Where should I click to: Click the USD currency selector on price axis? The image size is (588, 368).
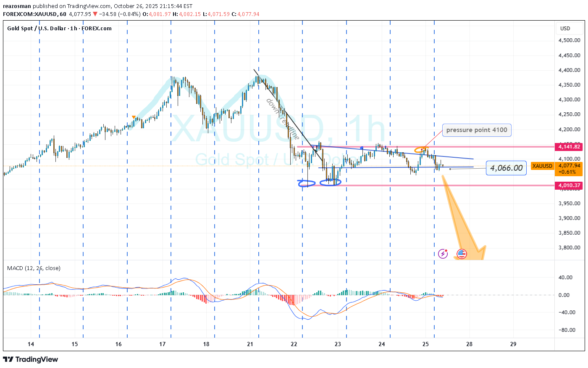point(565,29)
